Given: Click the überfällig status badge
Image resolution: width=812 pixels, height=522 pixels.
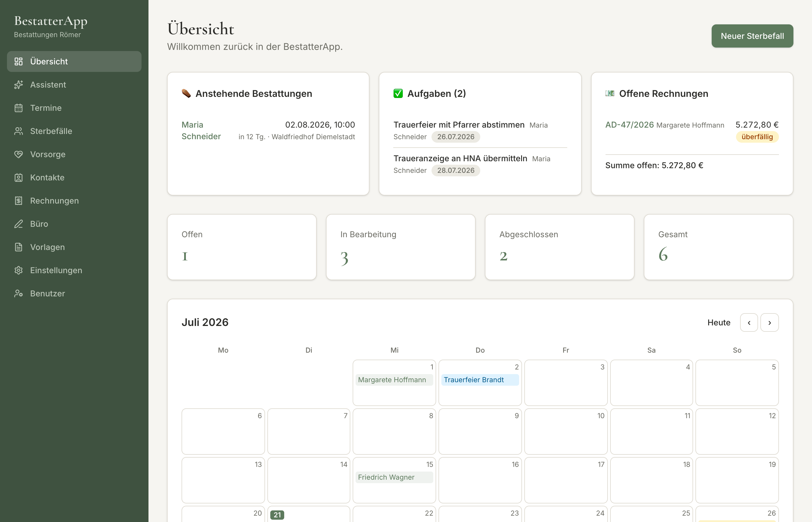Looking at the screenshot, I should pyautogui.click(x=757, y=137).
